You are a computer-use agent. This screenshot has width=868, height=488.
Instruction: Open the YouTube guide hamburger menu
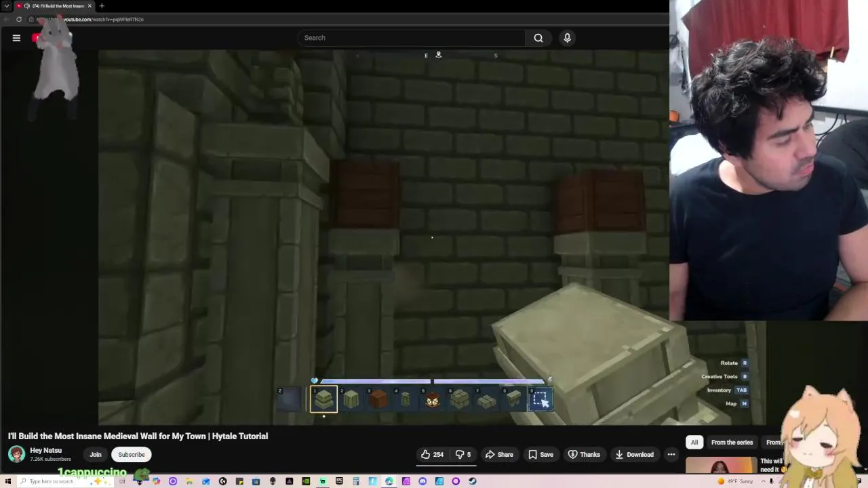16,38
